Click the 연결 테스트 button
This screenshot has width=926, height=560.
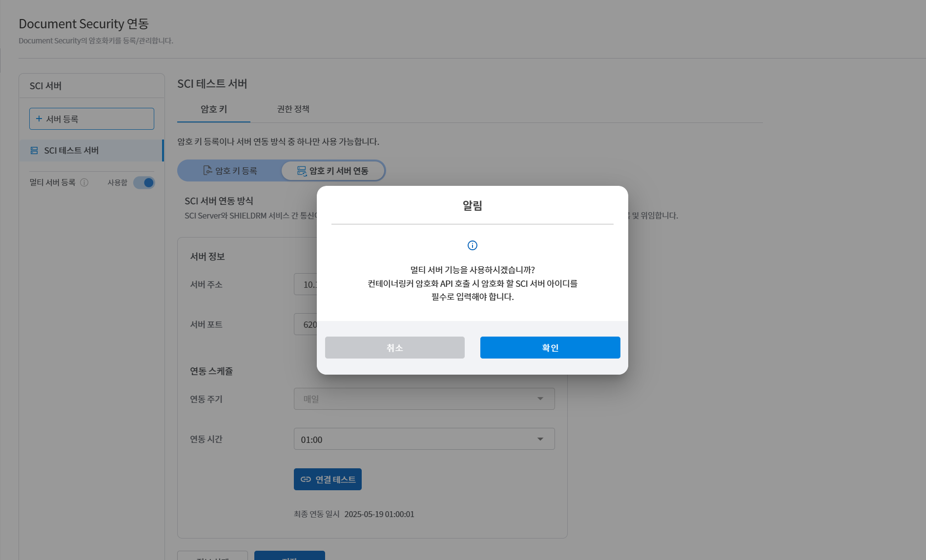[x=328, y=479]
